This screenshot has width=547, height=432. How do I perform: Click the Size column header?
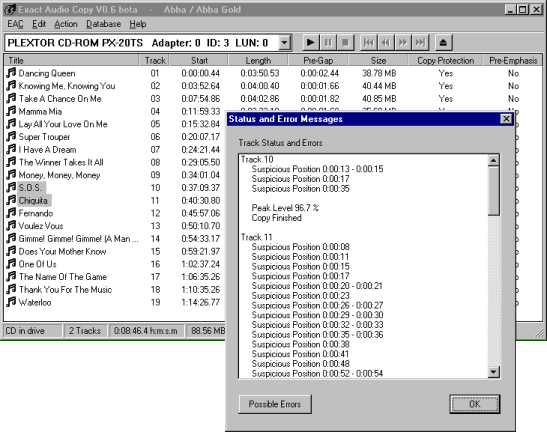378,61
